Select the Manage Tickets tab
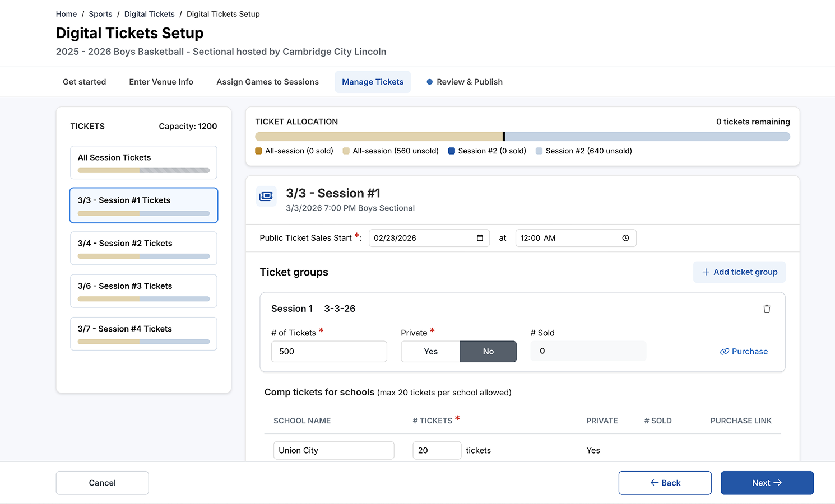The width and height of the screenshot is (835, 504). pyautogui.click(x=373, y=82)
